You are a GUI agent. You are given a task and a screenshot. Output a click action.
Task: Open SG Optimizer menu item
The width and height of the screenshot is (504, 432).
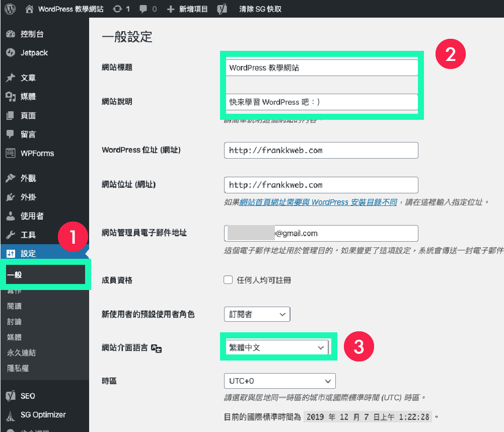coord(43,415)
